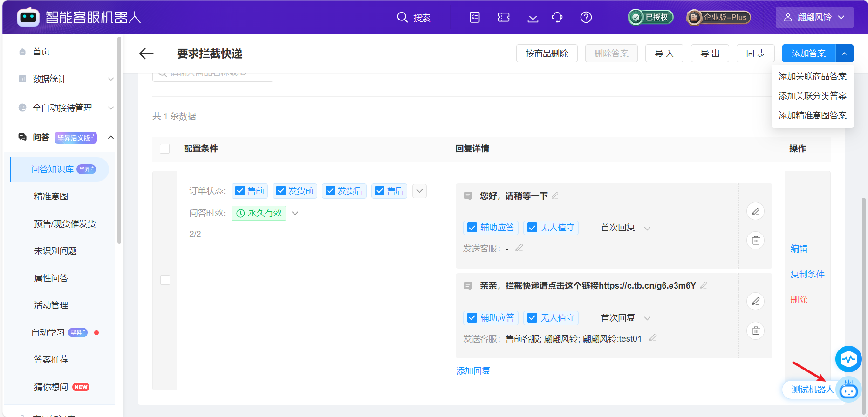Select the data row checkbox
The image size is (868, 417).
(x=165, y=280)
